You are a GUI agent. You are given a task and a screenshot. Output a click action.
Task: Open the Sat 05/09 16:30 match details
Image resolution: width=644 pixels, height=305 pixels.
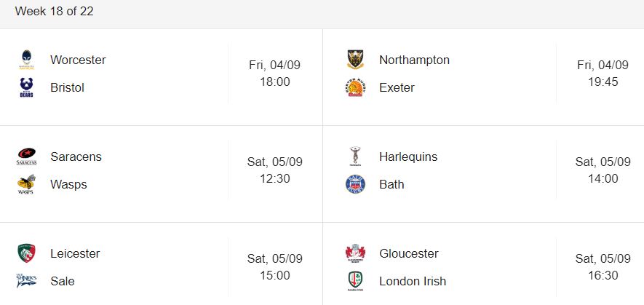pos(603,266)
